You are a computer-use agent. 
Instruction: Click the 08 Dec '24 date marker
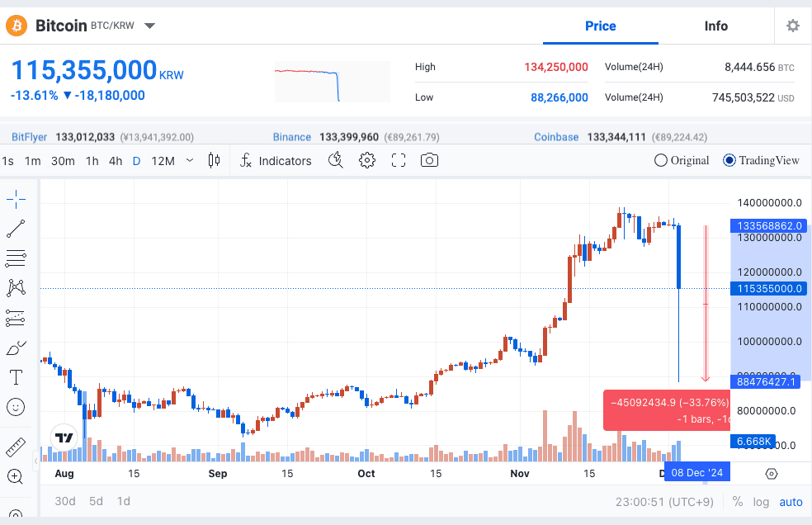[697, 473]
